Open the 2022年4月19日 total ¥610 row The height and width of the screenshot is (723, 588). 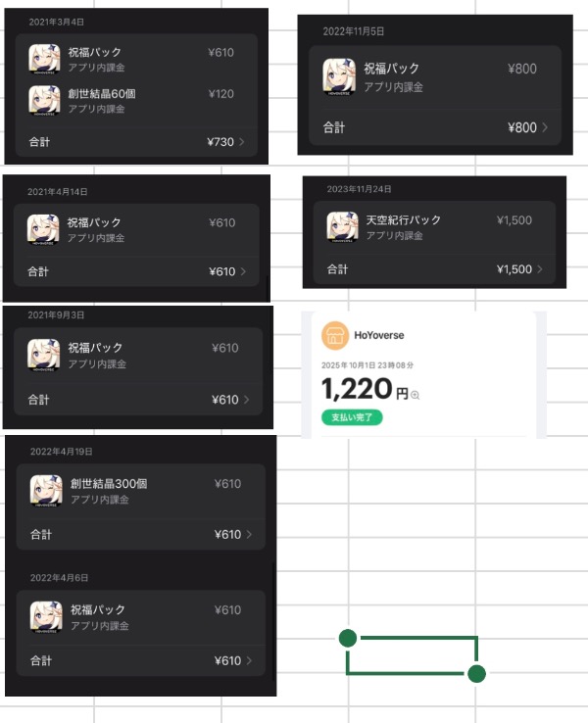(141, 534)
